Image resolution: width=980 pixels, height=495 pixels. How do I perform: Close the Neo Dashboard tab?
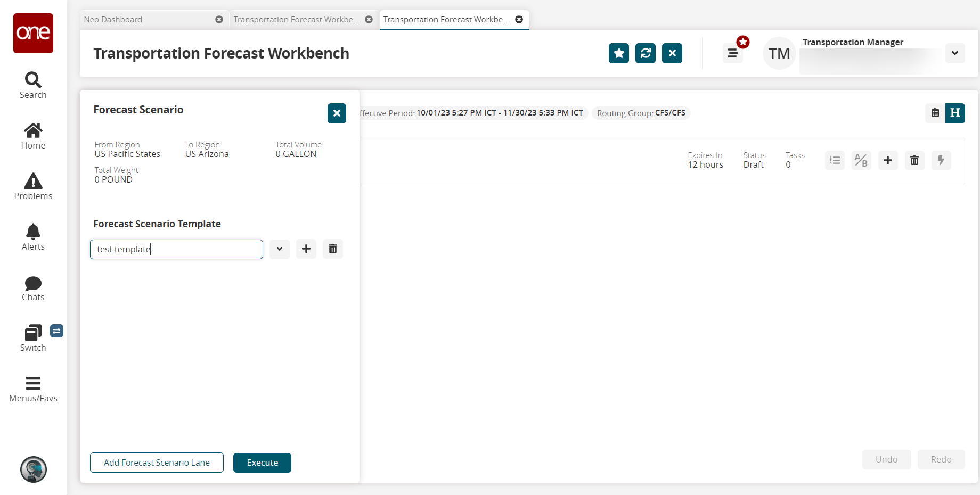(x=219, y=20)
